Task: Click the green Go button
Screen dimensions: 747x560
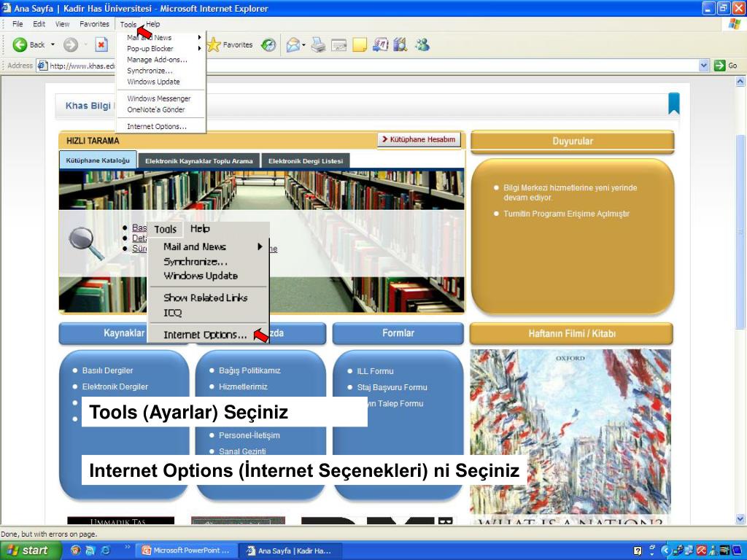Action: click(726, 66)
